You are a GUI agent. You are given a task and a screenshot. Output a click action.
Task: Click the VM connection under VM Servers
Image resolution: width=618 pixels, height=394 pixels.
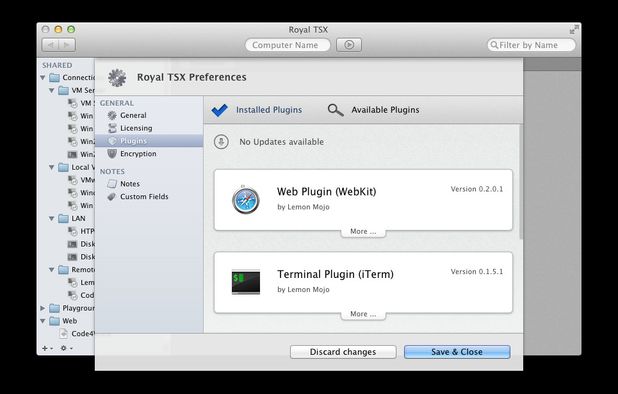click(81, 103)
